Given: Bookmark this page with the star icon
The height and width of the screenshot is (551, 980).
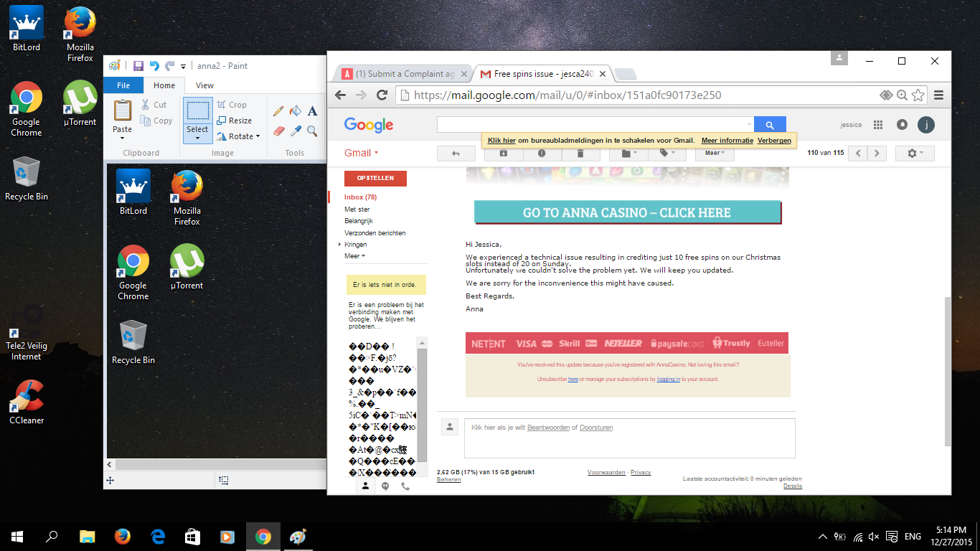Looking at the screenshot, I should (x=918, y=95).
